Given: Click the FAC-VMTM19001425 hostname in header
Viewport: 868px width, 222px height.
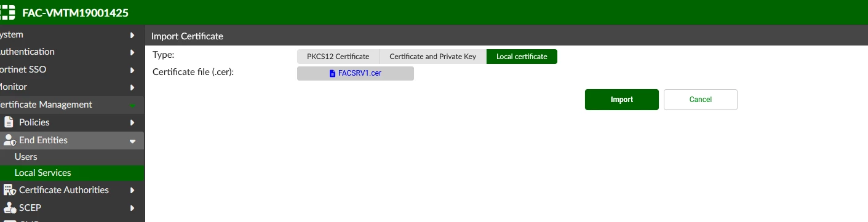Looking at the screenshot, I should [x=75, y=13].
